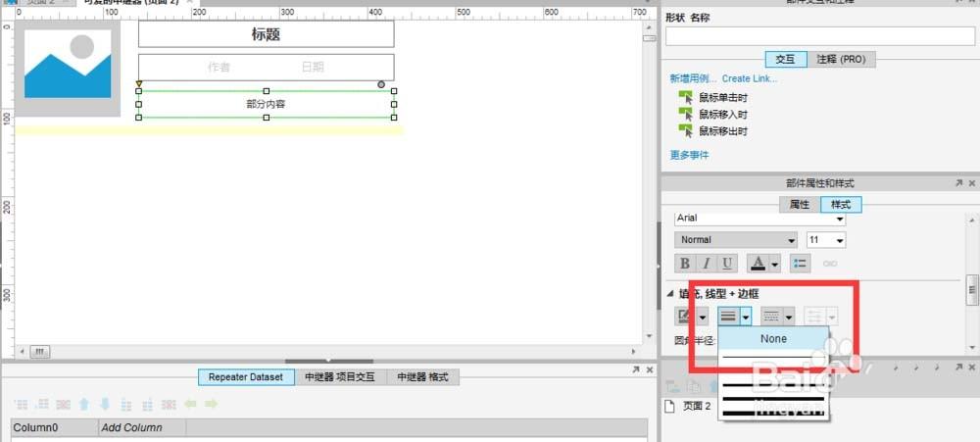Viewport: 980px width, 442px height.
Task: Click the font color icon
Action: click(757, 264)
